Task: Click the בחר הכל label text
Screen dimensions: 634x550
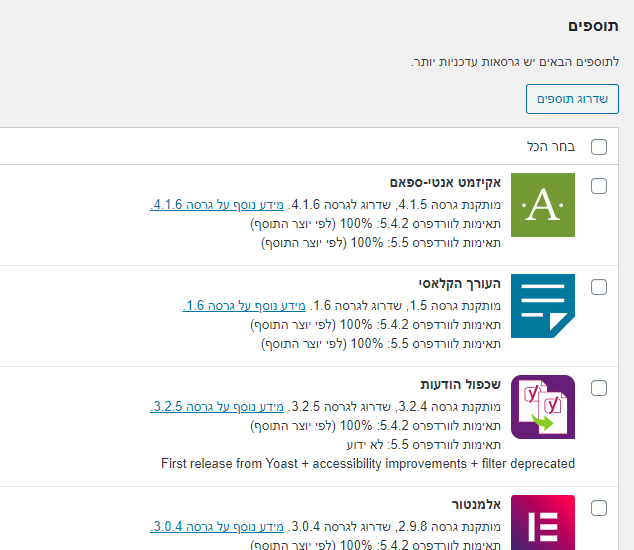Action: coord(551,146)
